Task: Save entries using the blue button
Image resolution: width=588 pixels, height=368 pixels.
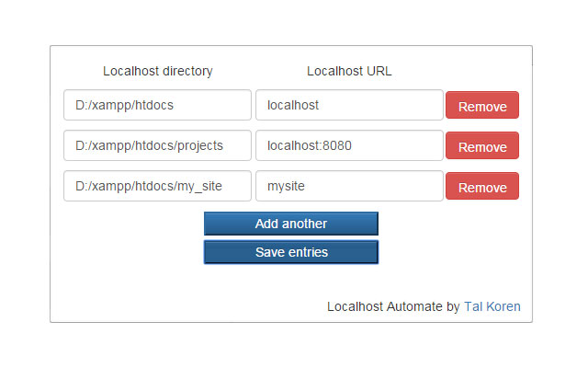Action: point(291,252)
